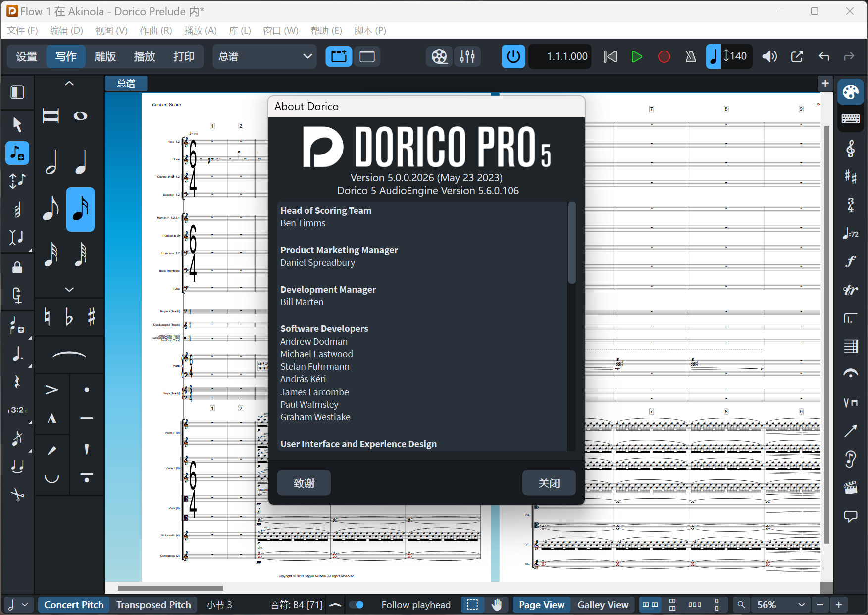The width and height of the screenshot is (868, 615).
Task: Add a staccato dot articulation
Action: pos(87,390)
